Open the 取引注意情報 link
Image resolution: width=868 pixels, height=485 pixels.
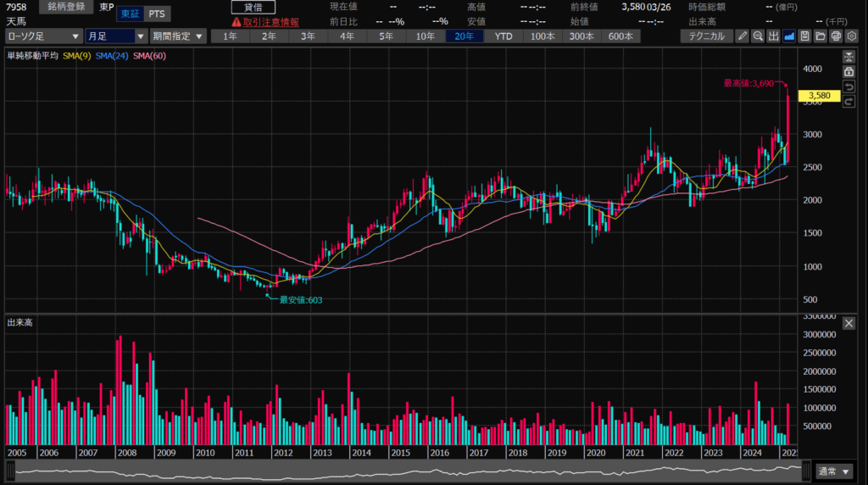click(265, 22)
